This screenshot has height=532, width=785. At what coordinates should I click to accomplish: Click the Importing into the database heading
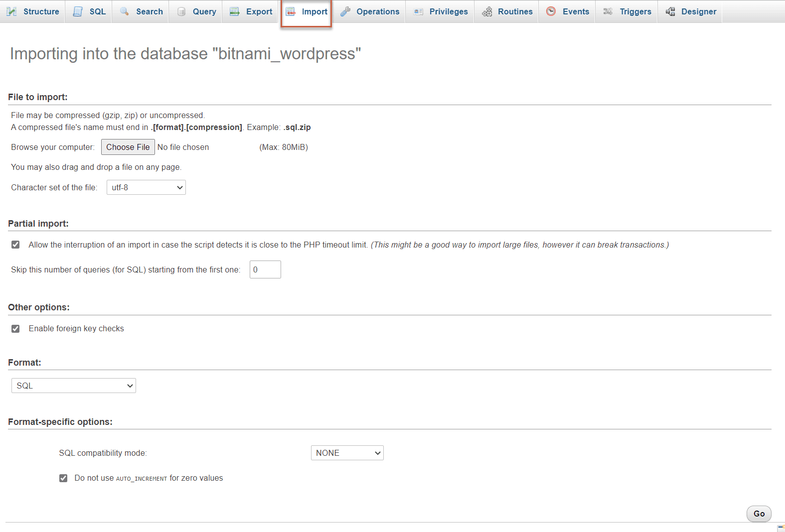click(x=185, y=54)
